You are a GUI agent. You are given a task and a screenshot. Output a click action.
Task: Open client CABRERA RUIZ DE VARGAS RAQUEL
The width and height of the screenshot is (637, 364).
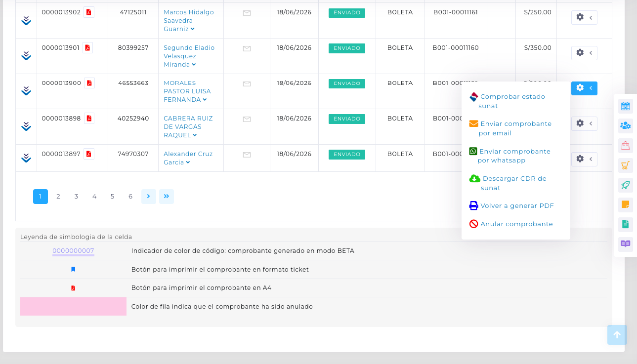coord(188,127)
